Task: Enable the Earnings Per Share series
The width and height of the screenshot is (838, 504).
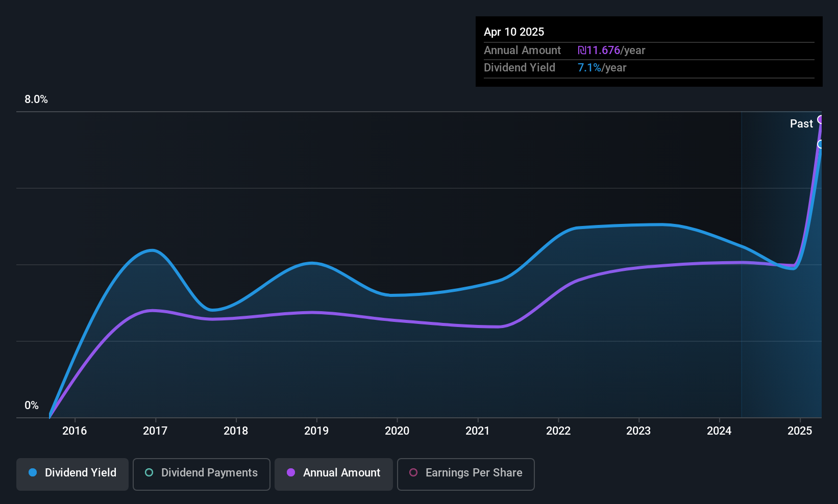Action: pyautogui.click(x=466, y=474)
